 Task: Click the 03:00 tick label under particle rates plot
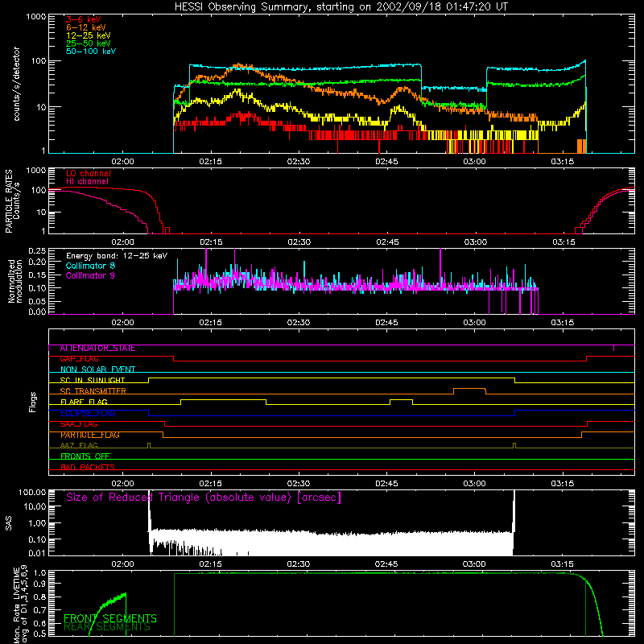click(475, 242)
